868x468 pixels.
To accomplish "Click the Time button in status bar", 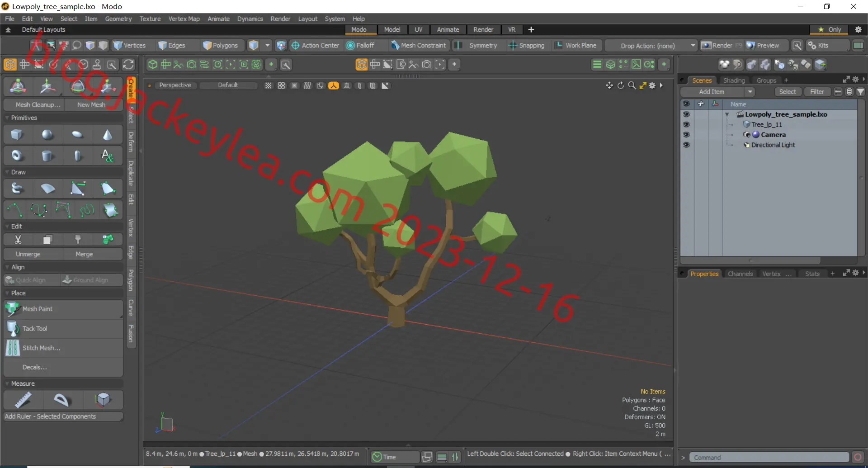I will 394,457.
